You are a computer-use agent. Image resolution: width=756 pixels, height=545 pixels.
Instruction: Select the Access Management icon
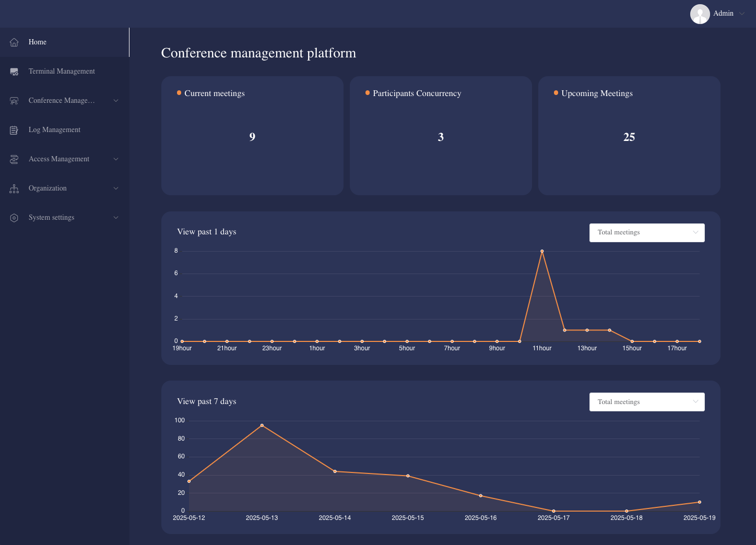point(14,159)
